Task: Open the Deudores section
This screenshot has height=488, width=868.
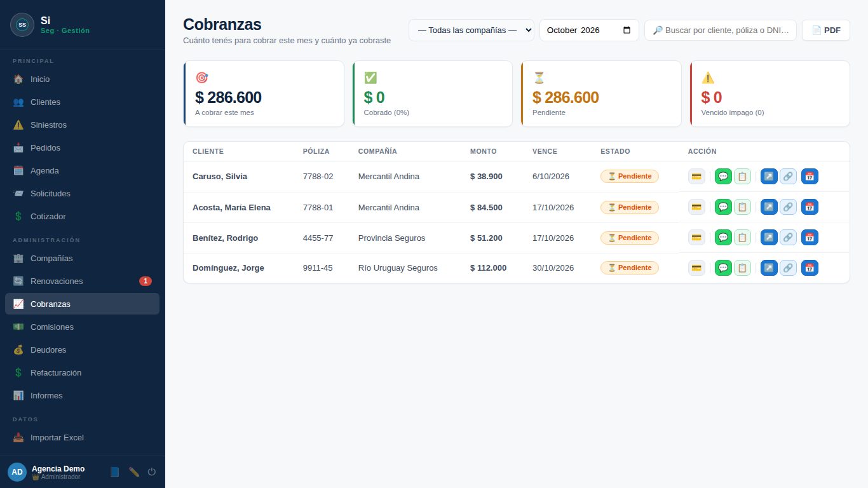Action: tap(82, 350)
